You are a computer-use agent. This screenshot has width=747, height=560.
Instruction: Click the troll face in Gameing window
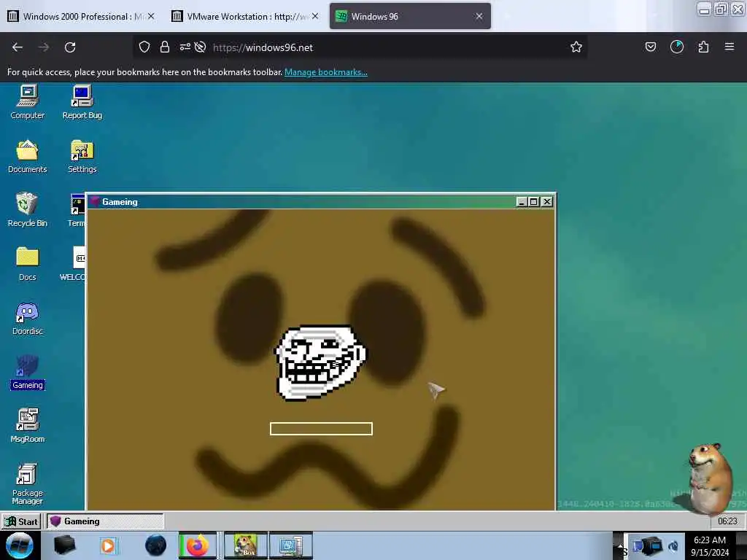coord(321,362)
